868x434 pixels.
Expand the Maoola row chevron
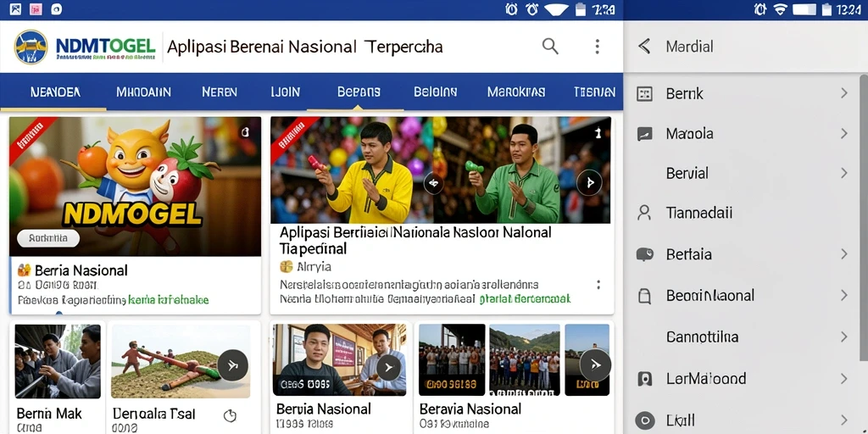pos(844,133)
